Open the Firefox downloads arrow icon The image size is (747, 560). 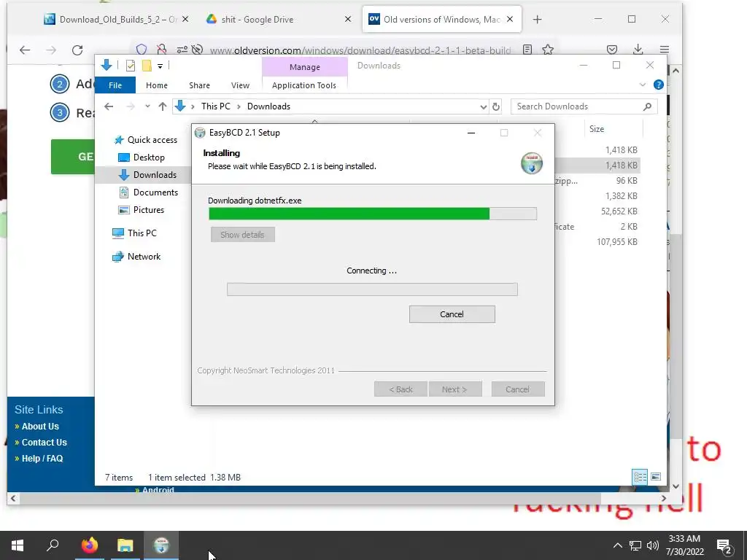tap(638, 50)
